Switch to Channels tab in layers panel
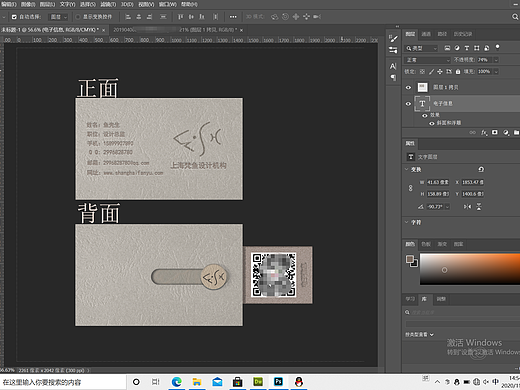 point(426,34)
